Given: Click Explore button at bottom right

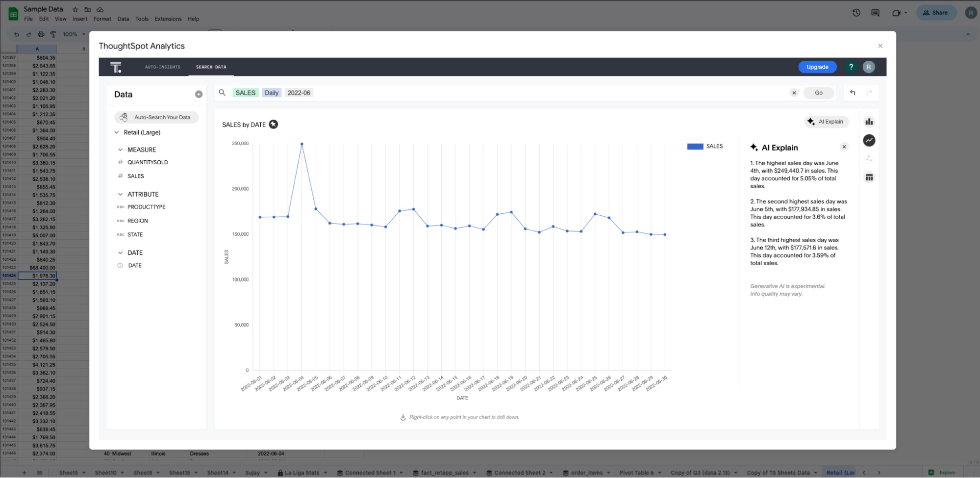Looking at the screenshot, I should point(942,473).
